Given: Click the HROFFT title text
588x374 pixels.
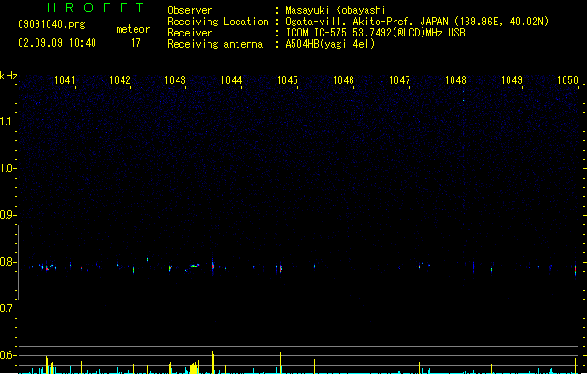Looking at the screenshot, I should coord(95,7).
